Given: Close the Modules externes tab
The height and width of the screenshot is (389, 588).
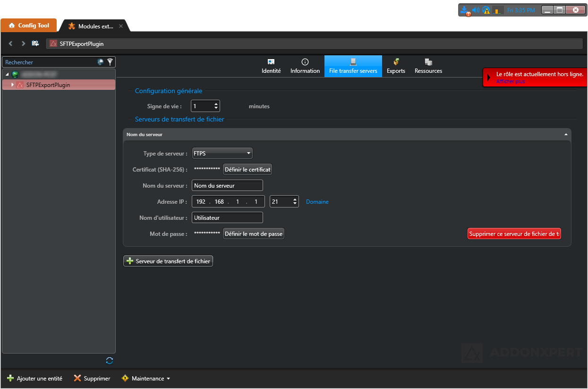Looking at the screenshot, I should (121, 26).
